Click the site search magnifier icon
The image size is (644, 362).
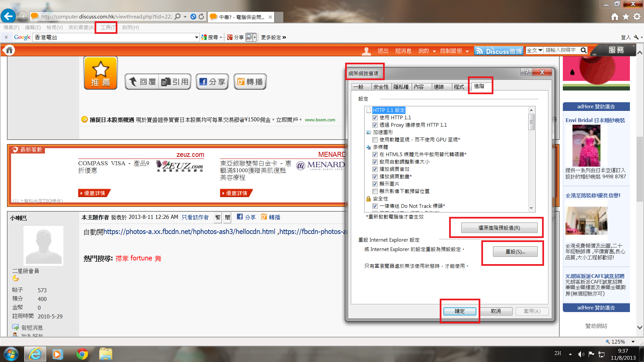point(584,50)
